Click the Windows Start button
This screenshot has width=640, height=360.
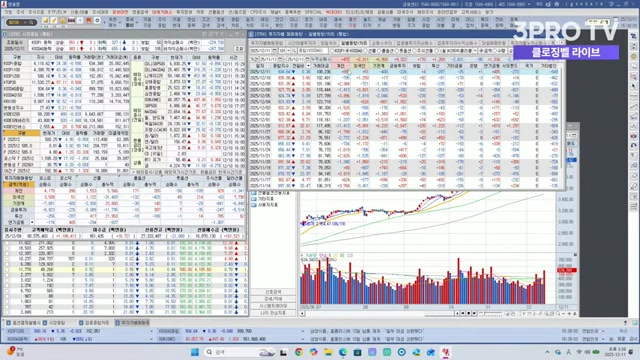click(195, 352)
